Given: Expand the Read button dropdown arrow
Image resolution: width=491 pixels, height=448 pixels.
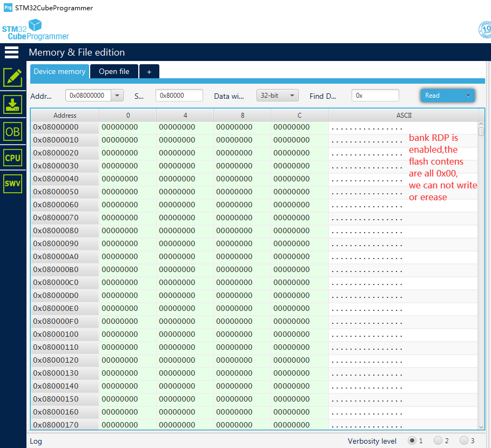Looking at the screenshot, I should click(468, 96).
